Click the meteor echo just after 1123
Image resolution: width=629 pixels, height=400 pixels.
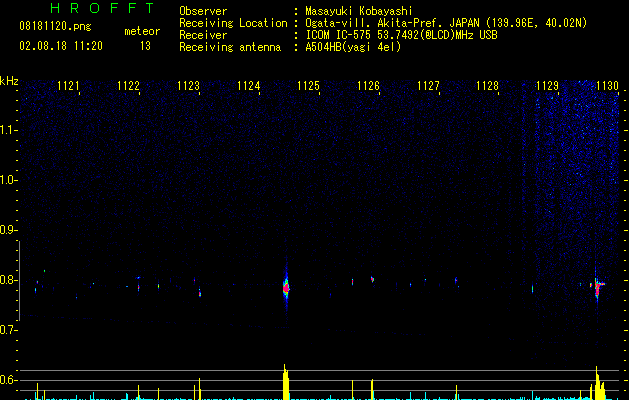tap(199, 292)
